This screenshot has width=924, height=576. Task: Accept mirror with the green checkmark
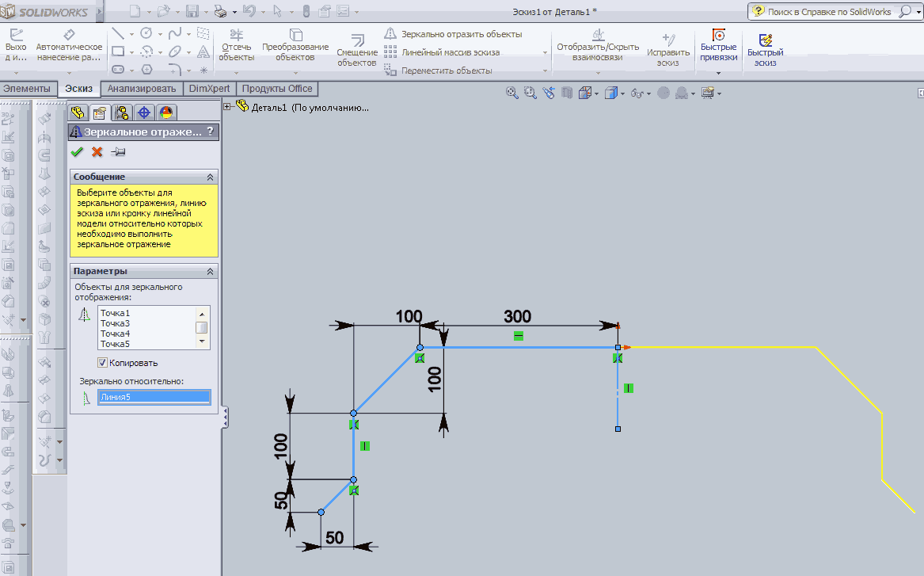click(77, 152)
